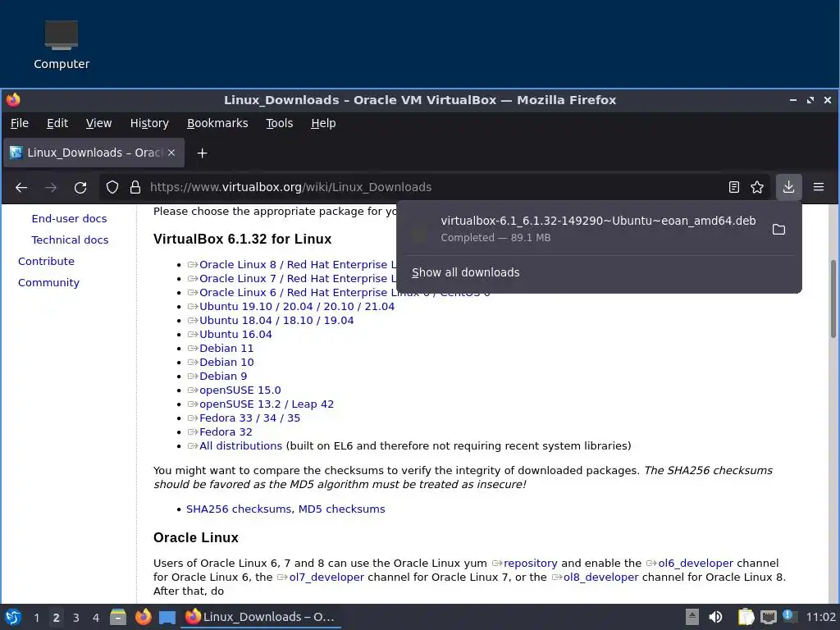Switch to workspace 3 in taskbar pager

(76, 617)
